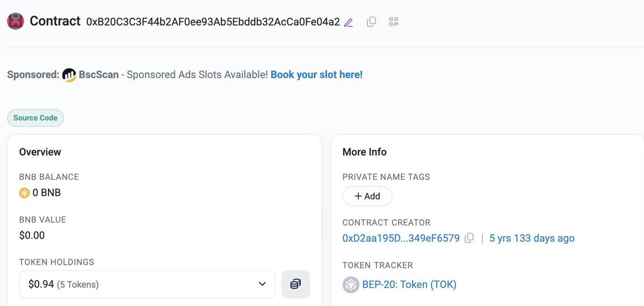The image size is (644, 306).
Task: Show the address QR code
Action: click(x=394, y=22)
